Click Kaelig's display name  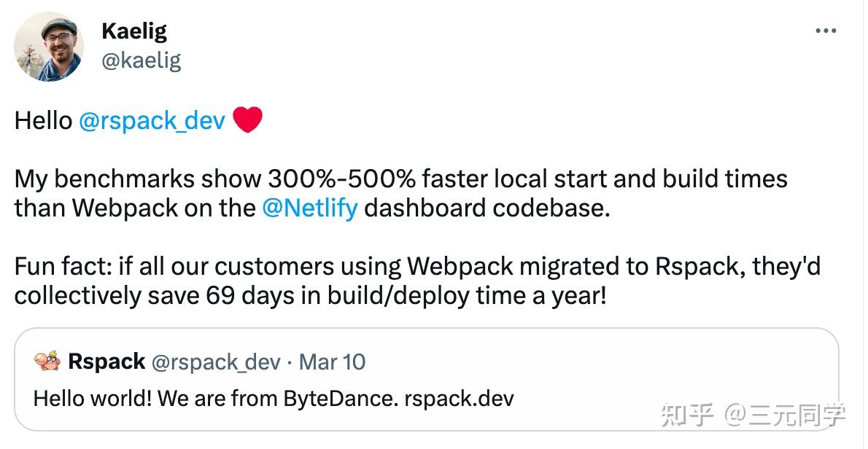tap(133, 31)
